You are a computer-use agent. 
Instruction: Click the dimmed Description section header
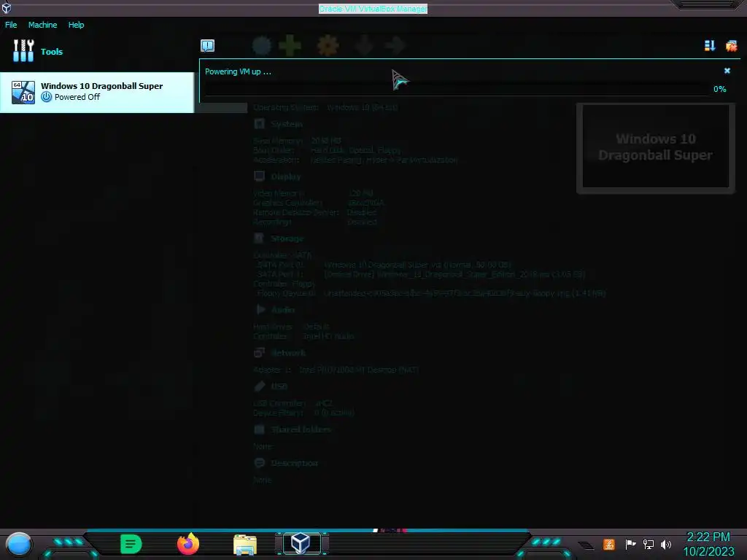coord(294,463)
